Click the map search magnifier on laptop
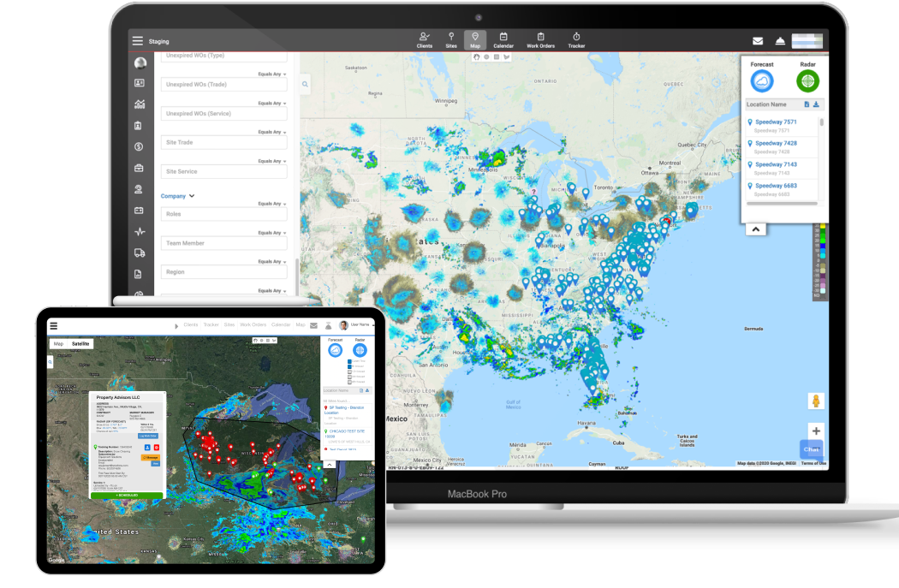The image size is (899, 588). pyautogui.click(x=305, y=84)
